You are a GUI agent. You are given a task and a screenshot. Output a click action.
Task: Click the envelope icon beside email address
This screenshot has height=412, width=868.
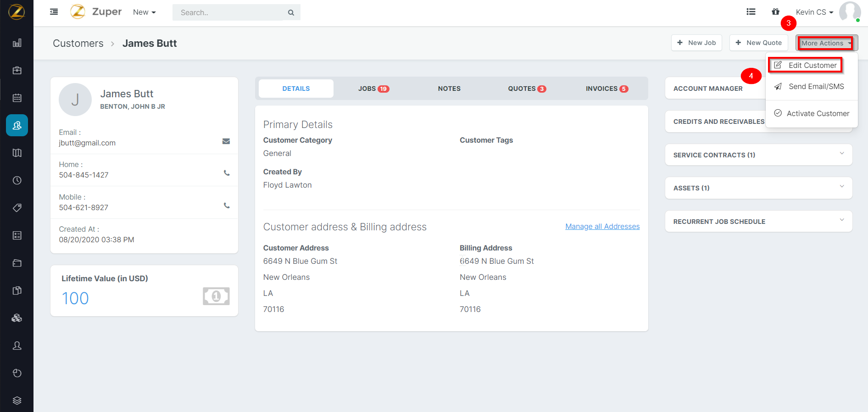pyautogui.click(x=226, y=141)
